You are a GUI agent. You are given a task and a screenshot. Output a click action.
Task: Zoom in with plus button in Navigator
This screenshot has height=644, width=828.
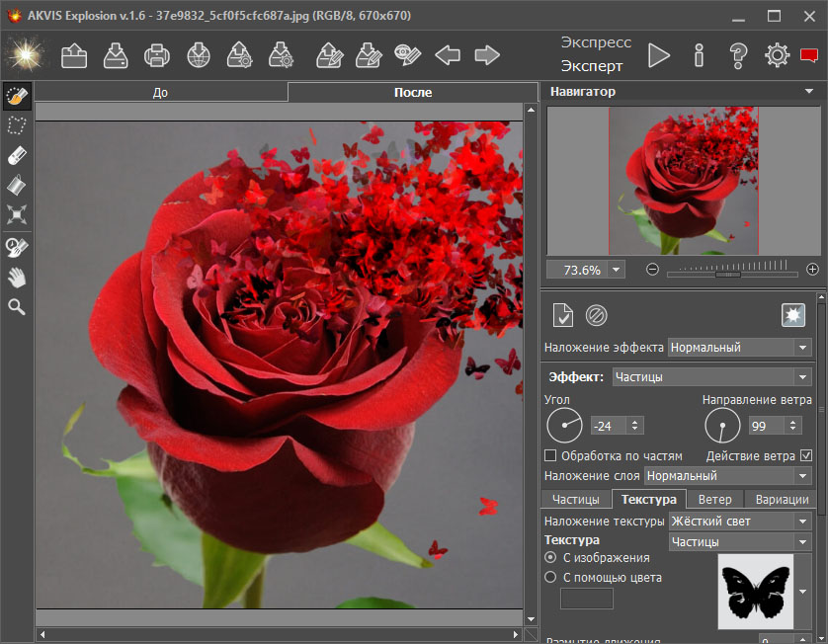(812, 270)
